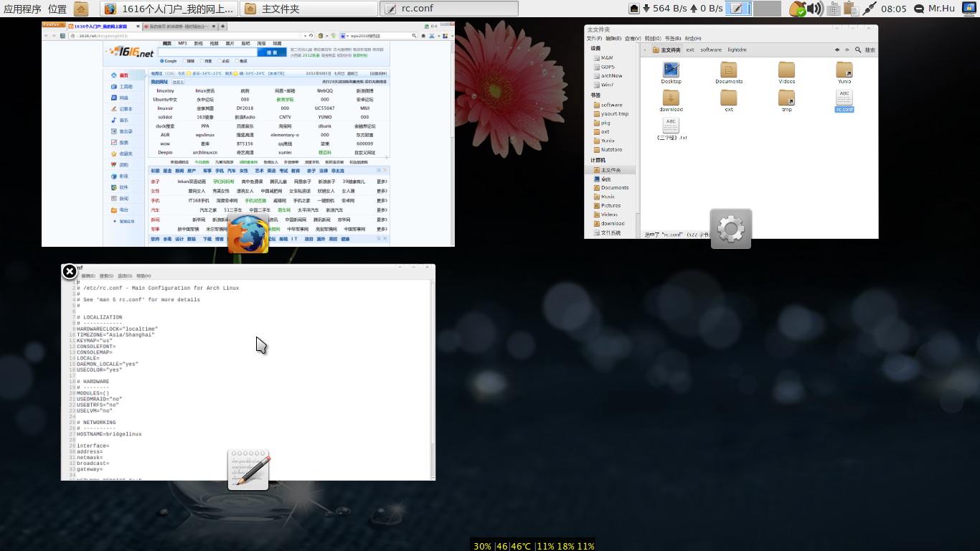The image size is (980, 551).
Task: Open the WebQQ link on 1616.net
Action: click(x=325, y=90)
